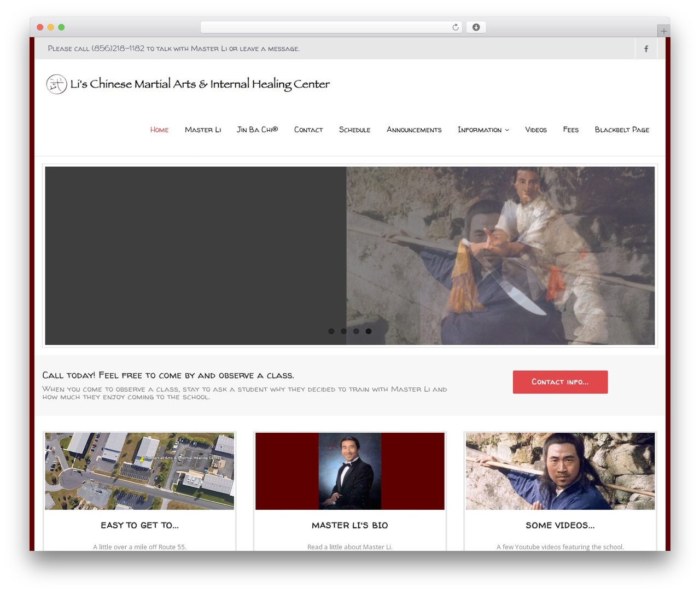
Task: Click the site title Li's Chinese Martial Arts
Action: click(200, 84)
